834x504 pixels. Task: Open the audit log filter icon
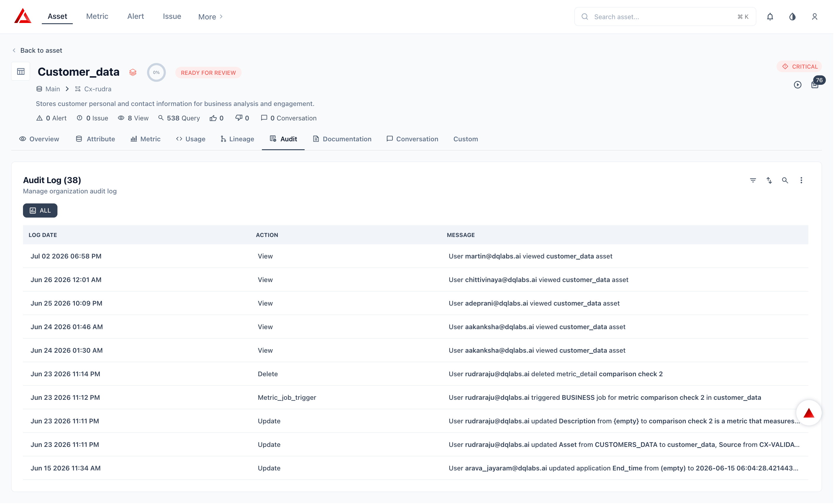coord(754,180)
